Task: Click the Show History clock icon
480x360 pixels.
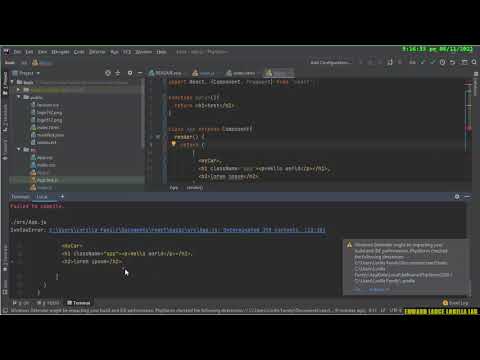Action: click(442, 62)
